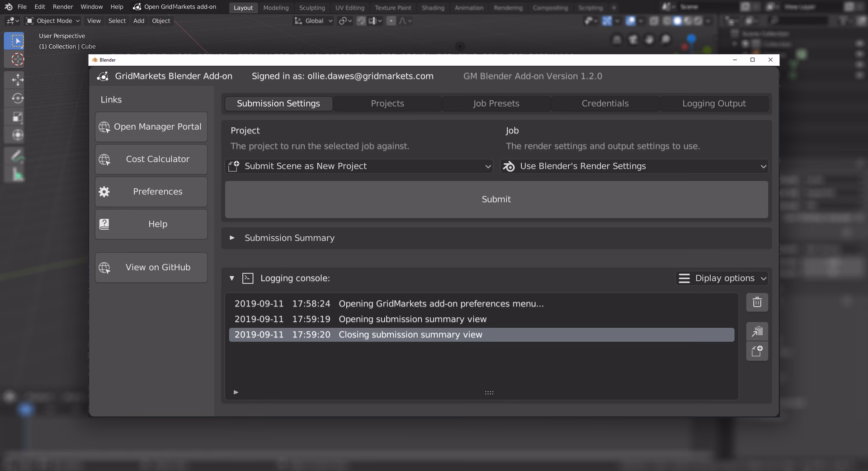Open the Window menu
The image size is (868, 471).
[x=92, y=7]
